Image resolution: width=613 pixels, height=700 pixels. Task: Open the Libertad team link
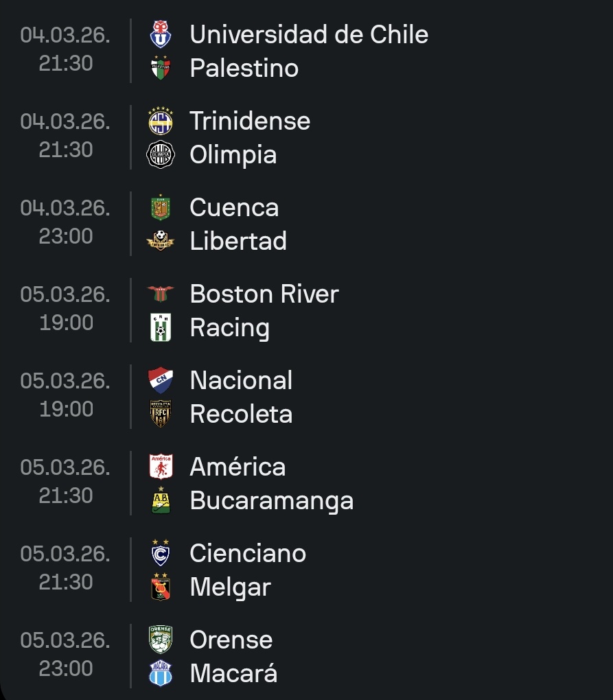[238, 242]
